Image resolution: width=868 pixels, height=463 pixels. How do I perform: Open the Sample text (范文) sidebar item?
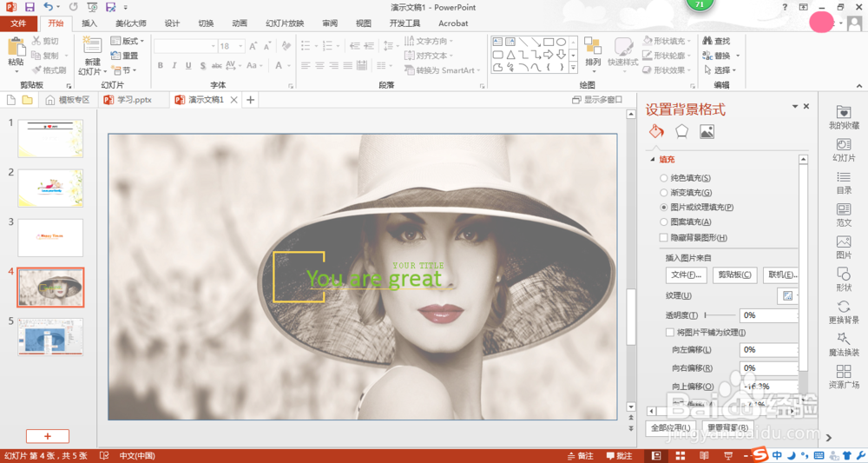tap(844, 215)
